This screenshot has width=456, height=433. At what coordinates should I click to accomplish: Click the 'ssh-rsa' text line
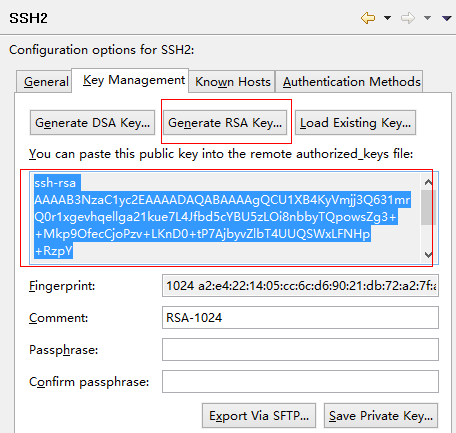(x=55, y=183)
